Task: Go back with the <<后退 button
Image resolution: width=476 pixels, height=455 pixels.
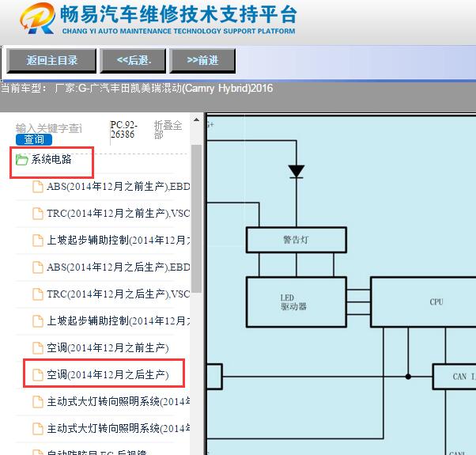Action: [x=134, y=60]
